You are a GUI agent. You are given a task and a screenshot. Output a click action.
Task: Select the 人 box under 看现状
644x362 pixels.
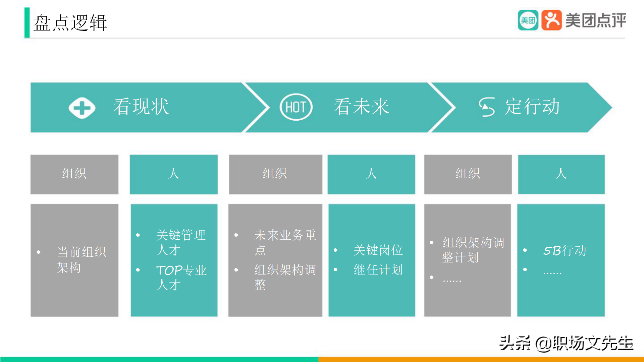tap(174, 174)
